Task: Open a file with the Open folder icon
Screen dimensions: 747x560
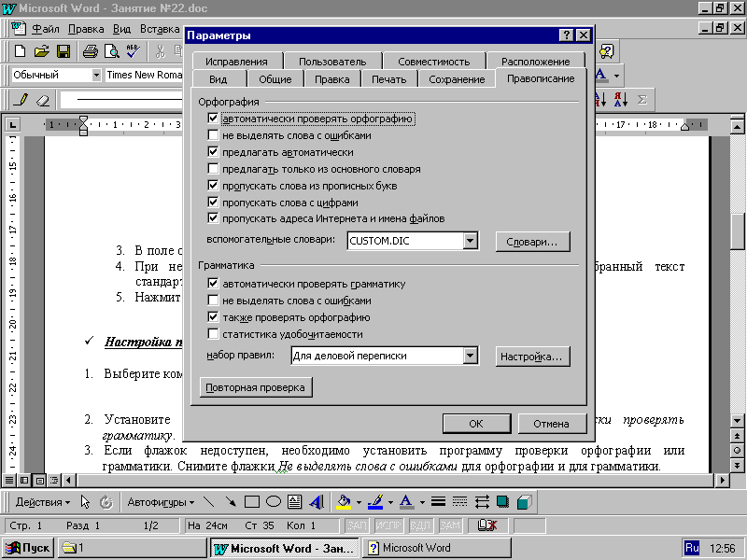Action: 41,51
